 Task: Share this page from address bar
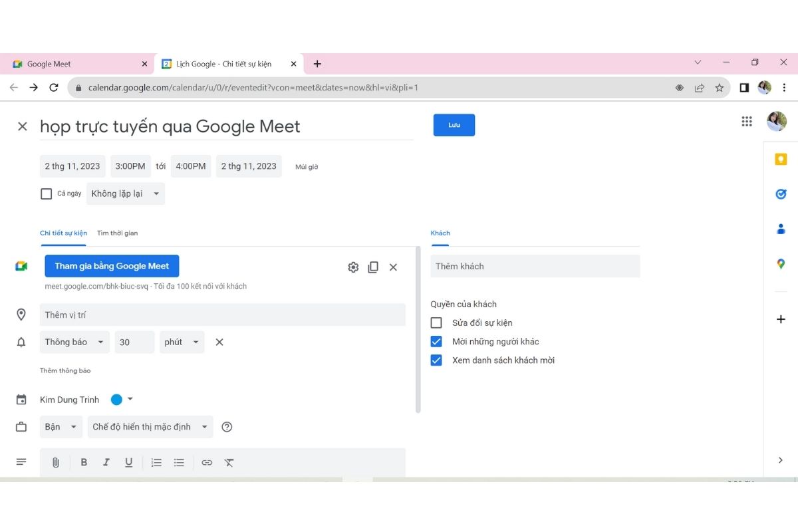pyautogui.click(x=700, y=87)
